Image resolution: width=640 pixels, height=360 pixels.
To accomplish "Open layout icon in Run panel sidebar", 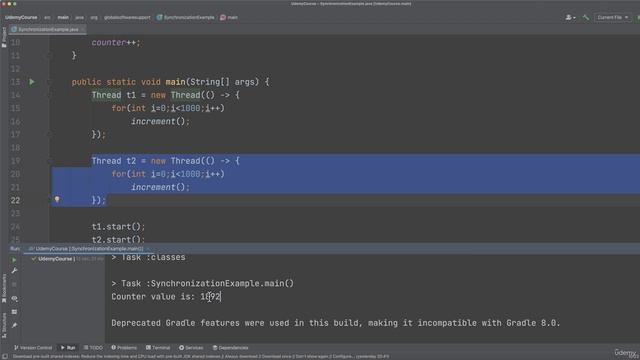I will coord(14,312).
